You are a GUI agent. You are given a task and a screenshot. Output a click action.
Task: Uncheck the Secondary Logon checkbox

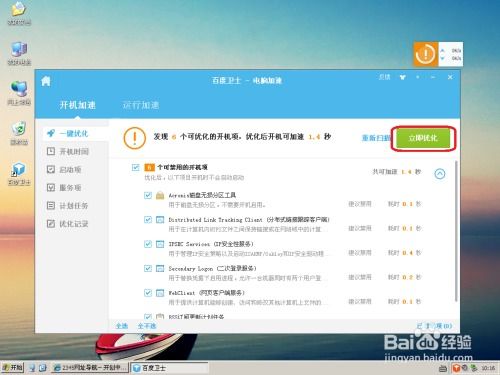point(148,268)
